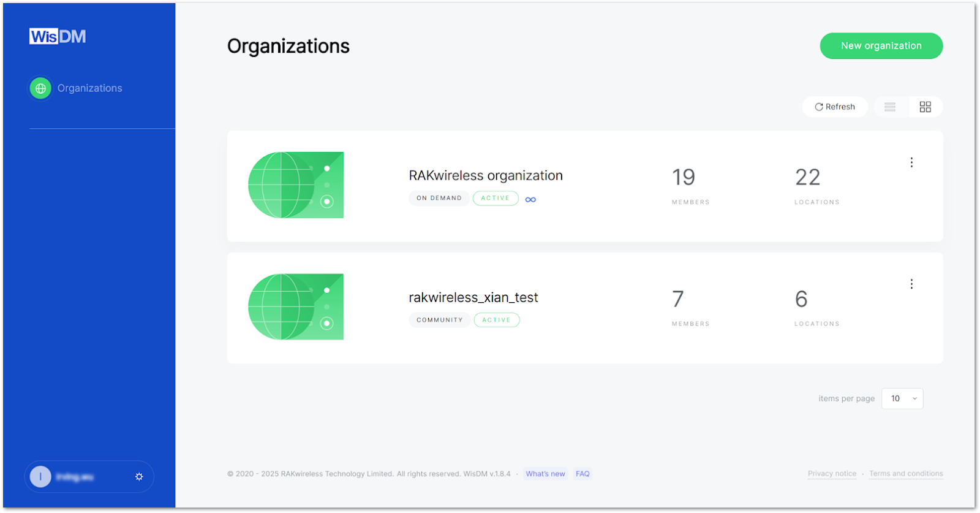Viewport: 980px width, 513px height.
Task: Open the Terms and conditions link
Action: [906, 474]
